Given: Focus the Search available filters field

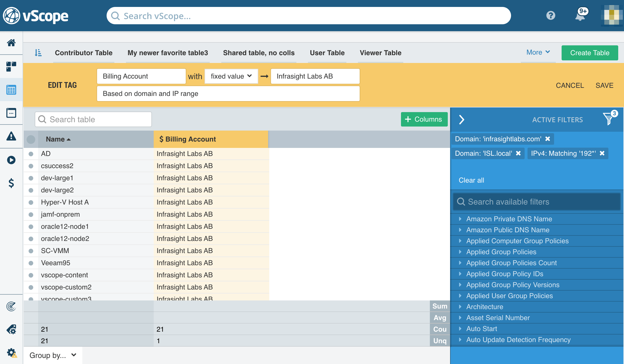Looking at the screenshot, I should tap(537, 202).
